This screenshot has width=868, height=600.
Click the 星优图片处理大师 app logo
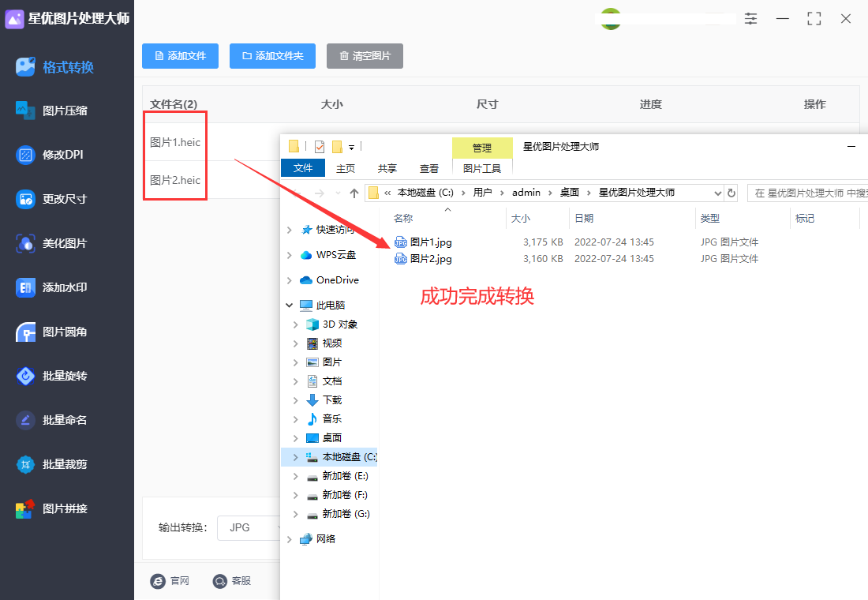(14, 19)
